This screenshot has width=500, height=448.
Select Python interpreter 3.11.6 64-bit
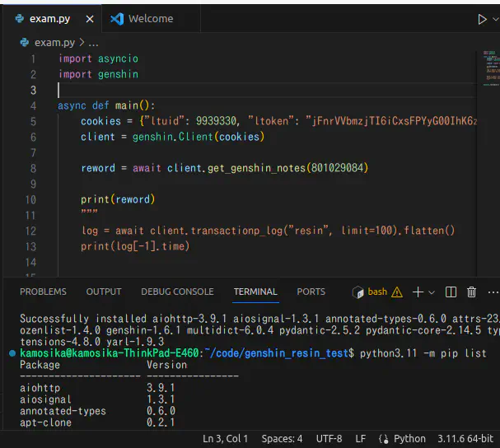[x=466, y=438]
